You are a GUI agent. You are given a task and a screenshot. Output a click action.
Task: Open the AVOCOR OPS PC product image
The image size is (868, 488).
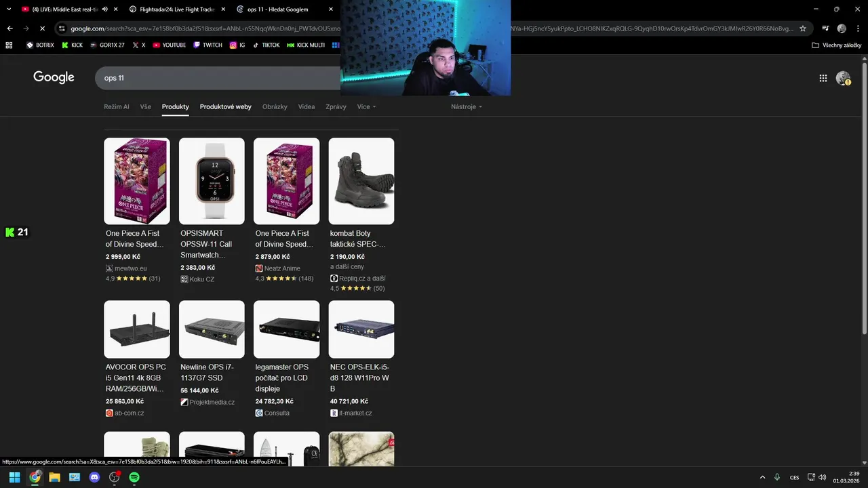(x=137, y=329)
